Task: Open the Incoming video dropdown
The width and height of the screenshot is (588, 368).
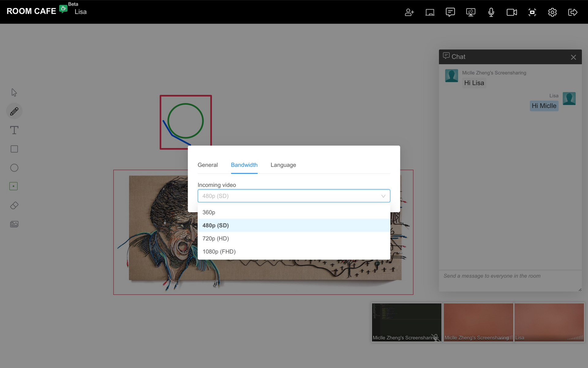Action: click(x=294, y=196)
